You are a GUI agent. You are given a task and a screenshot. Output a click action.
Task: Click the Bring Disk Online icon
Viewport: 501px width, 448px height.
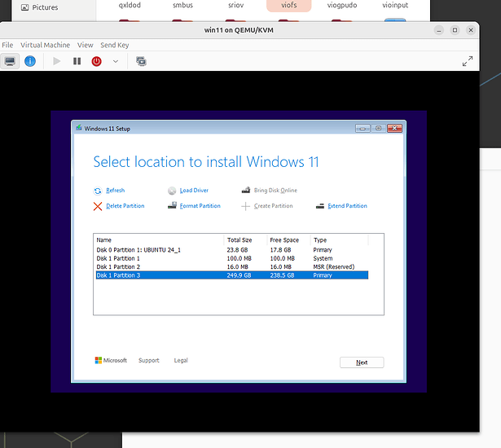pos(246,190)
